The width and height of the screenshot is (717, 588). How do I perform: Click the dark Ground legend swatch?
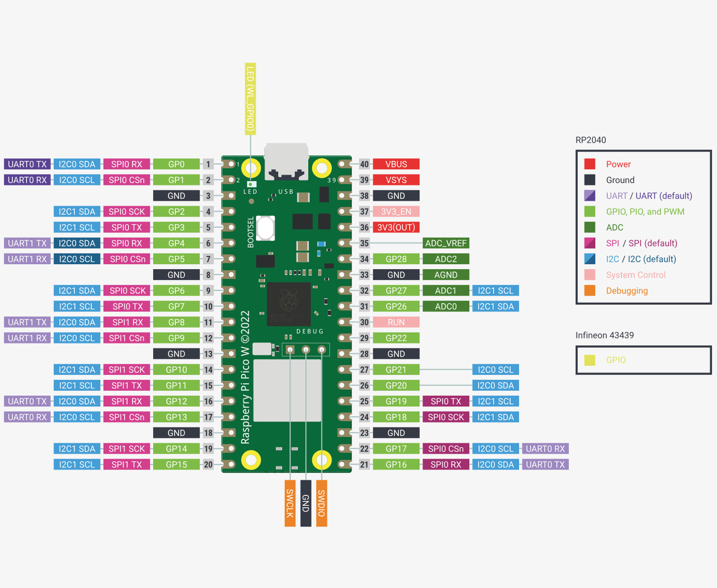[x=589, y=180]
